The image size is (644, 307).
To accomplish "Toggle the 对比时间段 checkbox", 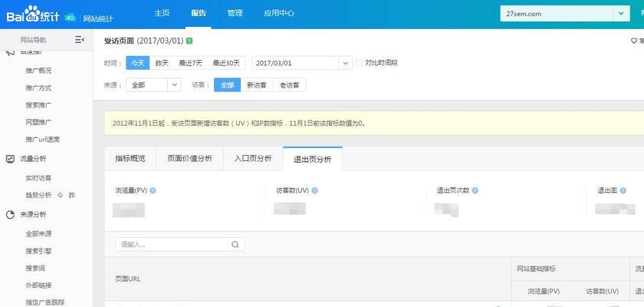I will click(x=359, y=63).
